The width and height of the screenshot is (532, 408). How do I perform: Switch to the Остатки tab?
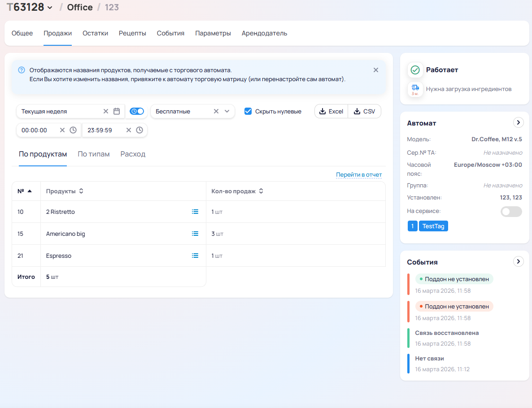click(95, 33)
